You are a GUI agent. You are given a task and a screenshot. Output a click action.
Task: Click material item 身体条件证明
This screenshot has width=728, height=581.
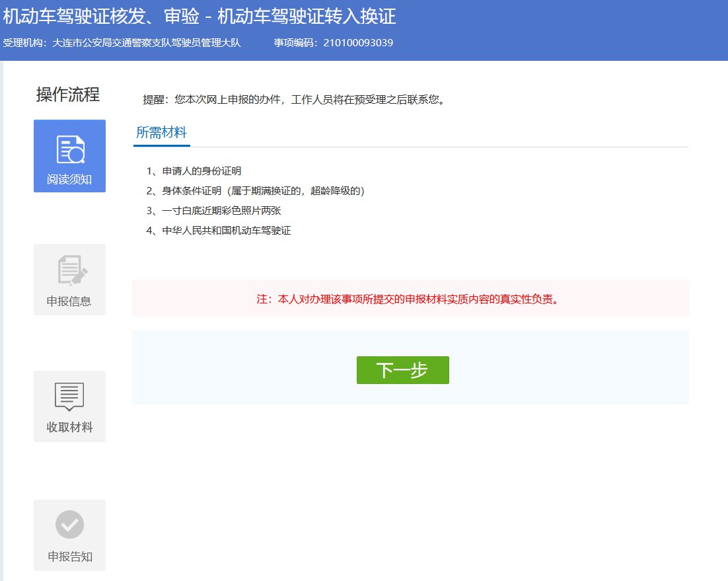click(x=255, y=191)
